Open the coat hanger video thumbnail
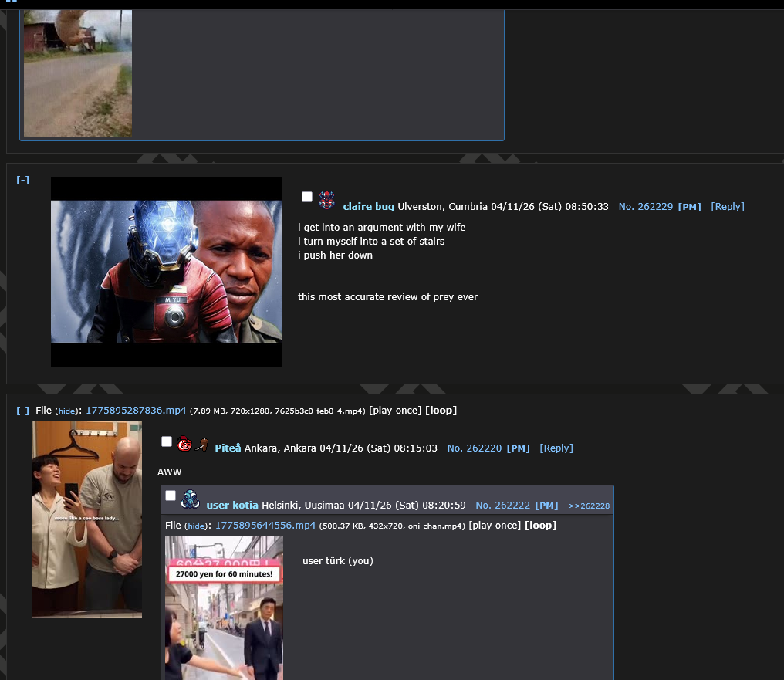 tap(86, 519)
